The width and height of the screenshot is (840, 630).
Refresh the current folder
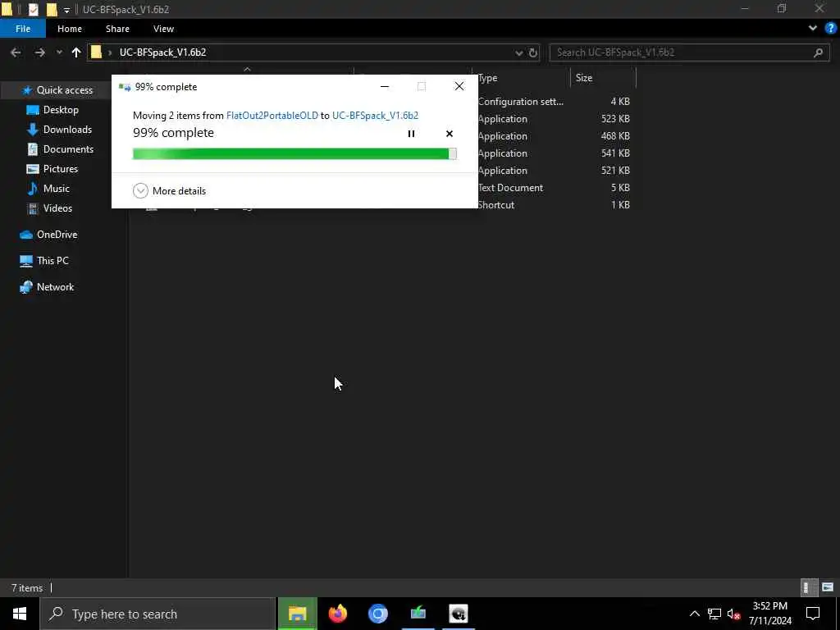[533, 52]
